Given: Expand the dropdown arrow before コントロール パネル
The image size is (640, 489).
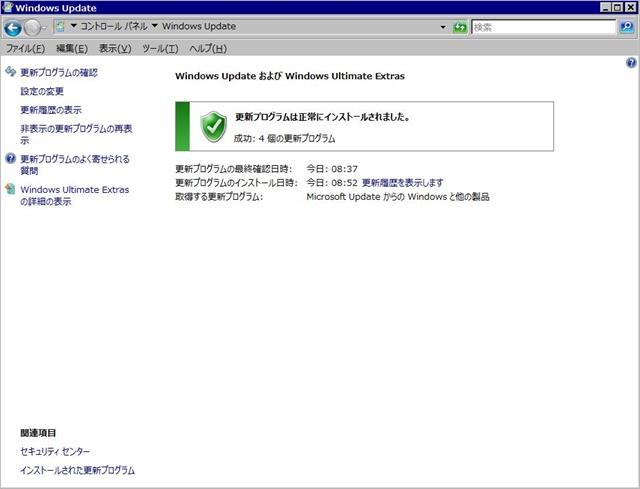Looking at the screenshot, I should coord(74,26).
